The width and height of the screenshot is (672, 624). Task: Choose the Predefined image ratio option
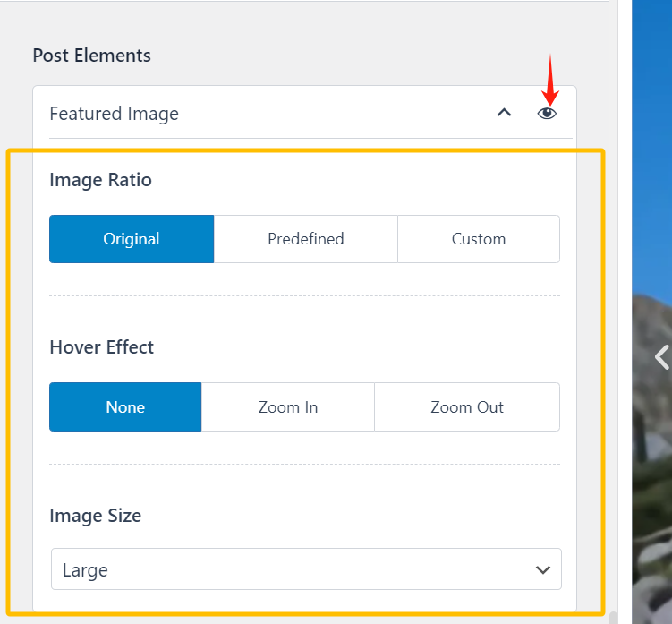click(306, 239)
